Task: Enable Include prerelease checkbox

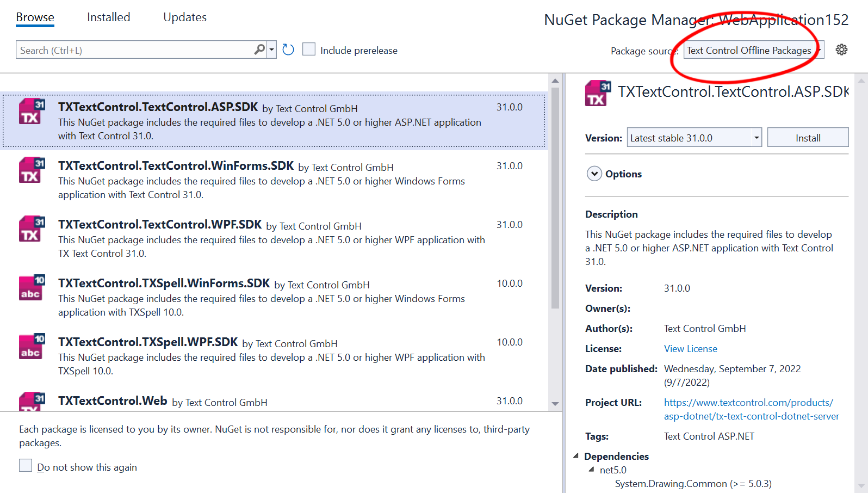Action: tap(309, 50)
